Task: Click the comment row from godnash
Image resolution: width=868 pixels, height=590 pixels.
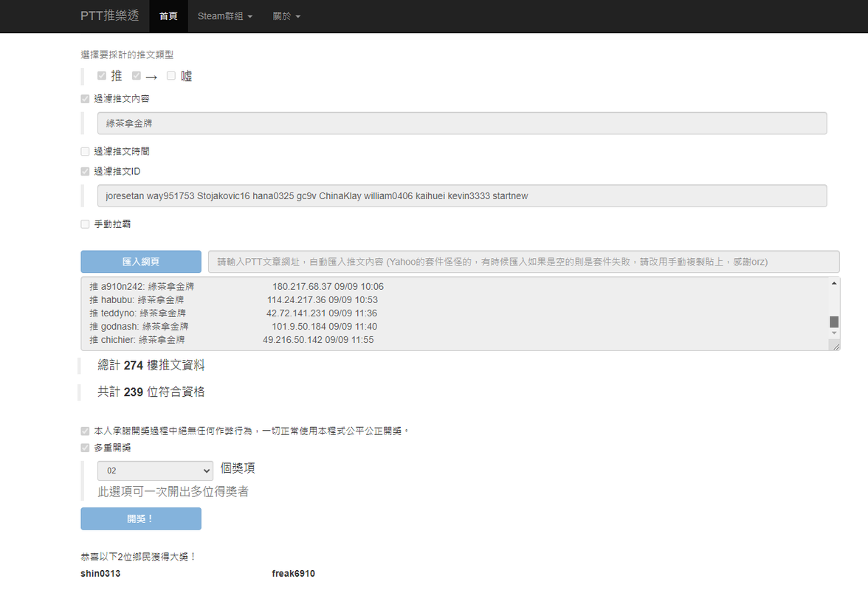Action: click(x=233, y=326)
